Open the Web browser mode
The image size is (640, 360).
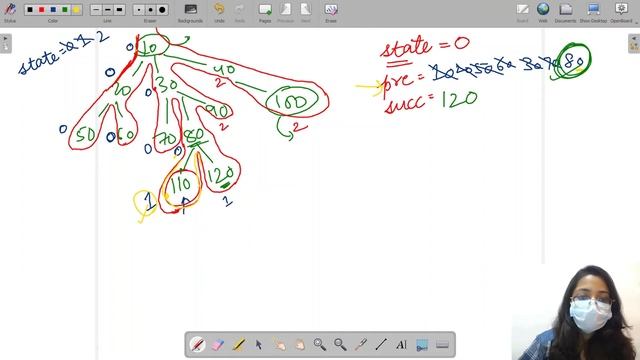[x=542, y=12]
